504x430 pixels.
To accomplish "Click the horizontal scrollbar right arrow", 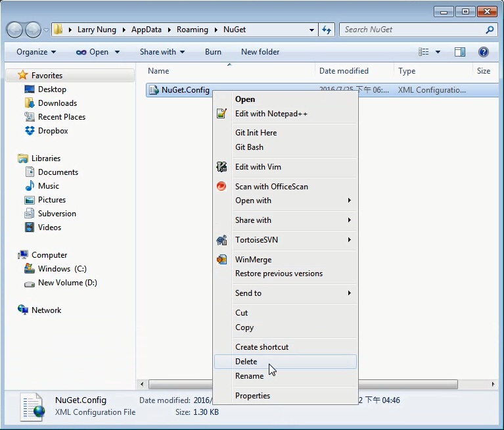I will (x=493, y=384).
